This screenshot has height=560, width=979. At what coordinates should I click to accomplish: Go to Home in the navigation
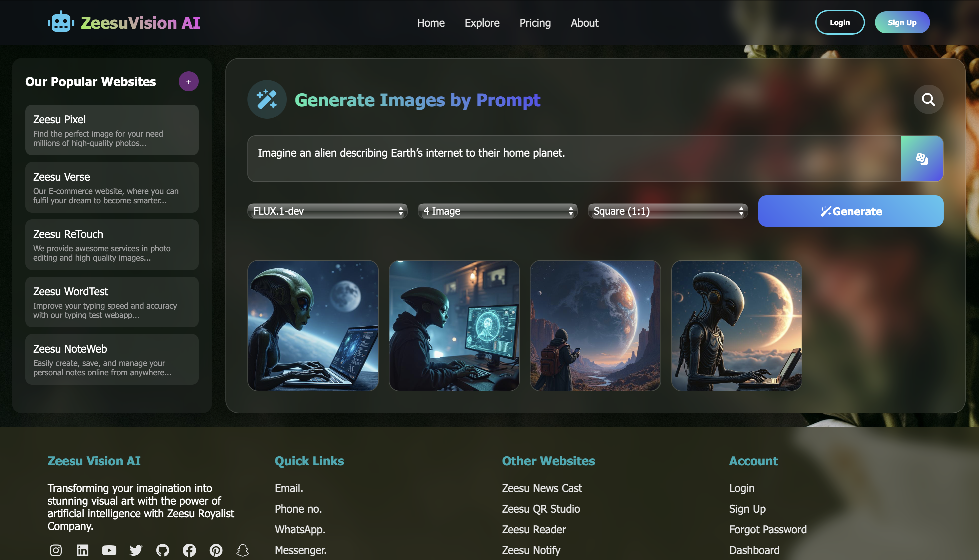(431, 23)
